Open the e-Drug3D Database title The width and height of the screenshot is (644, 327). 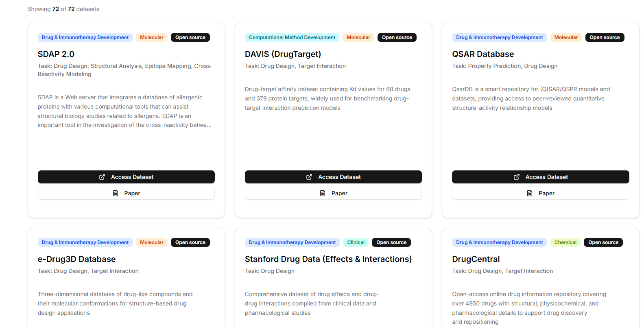[76, 259]
